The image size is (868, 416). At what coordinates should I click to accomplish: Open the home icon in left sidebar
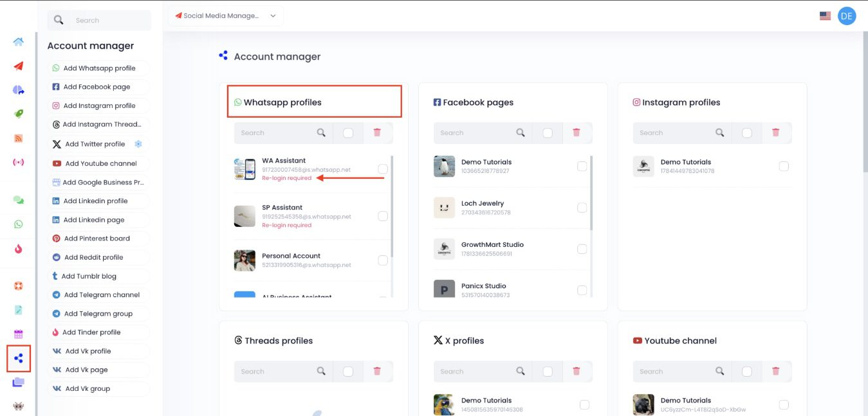click(19, 42)
